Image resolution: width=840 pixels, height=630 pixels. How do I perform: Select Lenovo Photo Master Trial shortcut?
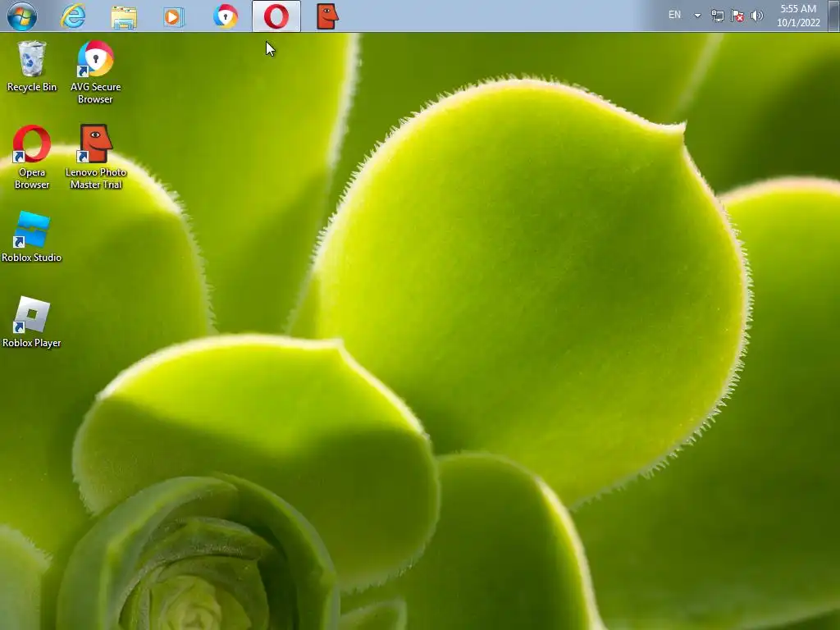click(x=95, y=157)
